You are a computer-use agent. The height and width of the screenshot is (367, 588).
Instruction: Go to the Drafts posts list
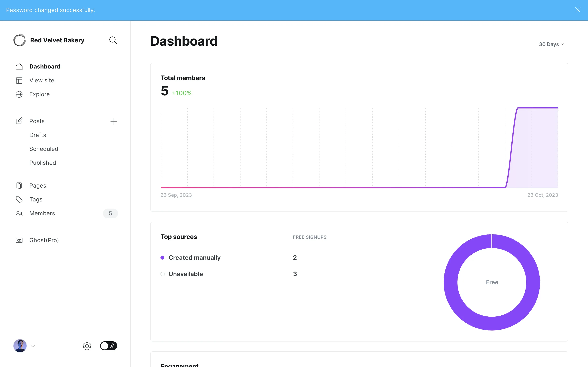[38, 135]
